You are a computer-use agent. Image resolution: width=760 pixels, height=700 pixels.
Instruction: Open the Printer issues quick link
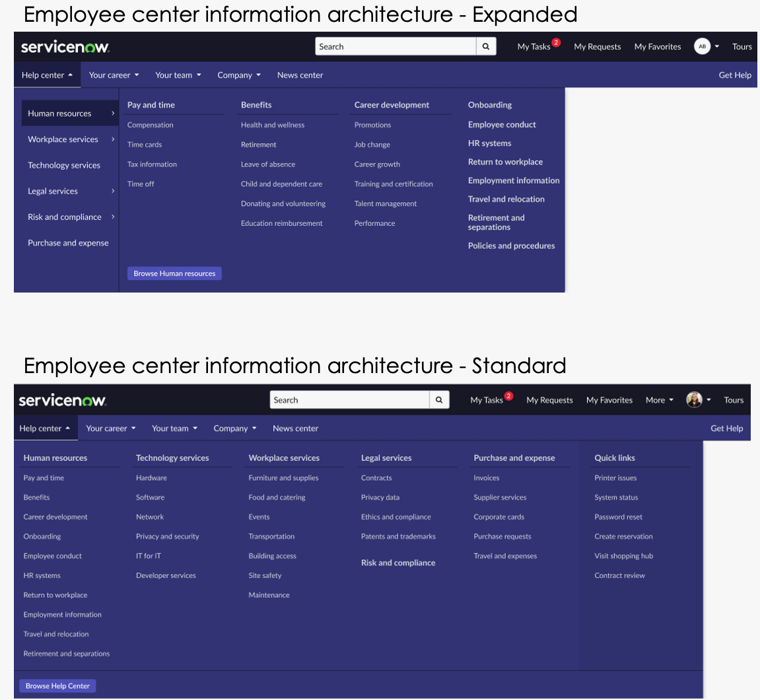pos(615,478)
